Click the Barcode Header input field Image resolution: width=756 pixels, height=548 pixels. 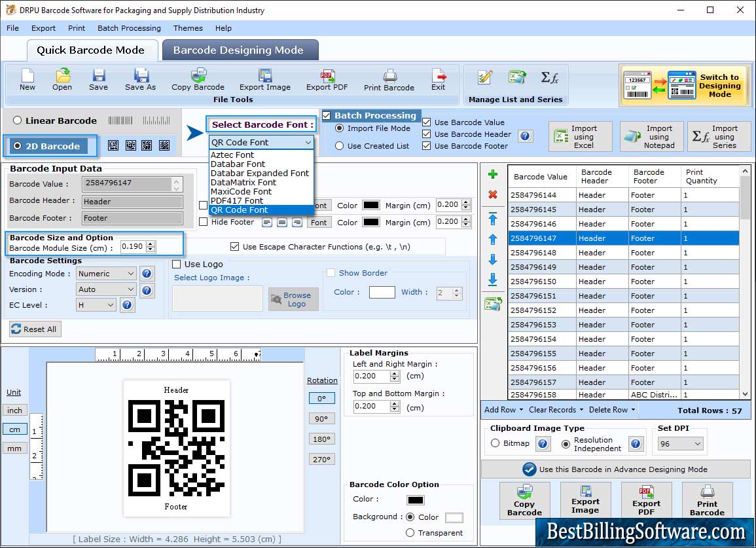coord(132,202)
